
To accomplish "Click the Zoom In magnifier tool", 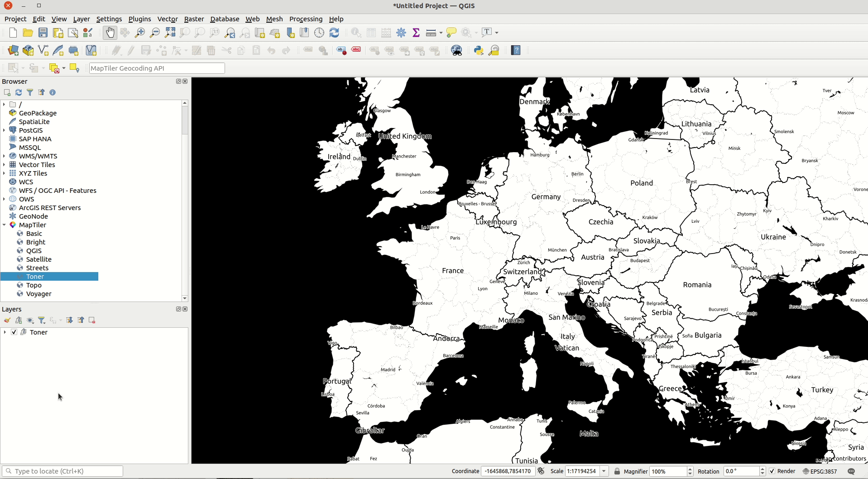I will click(140, 33).
